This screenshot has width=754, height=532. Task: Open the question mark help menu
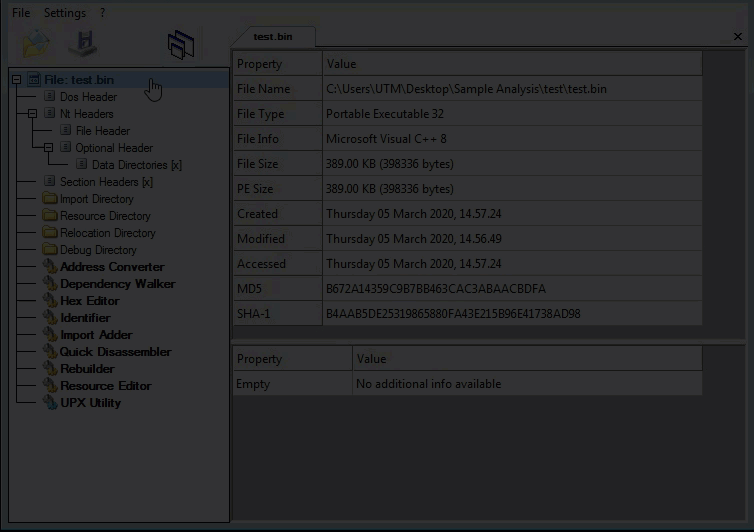click(102, 13)
